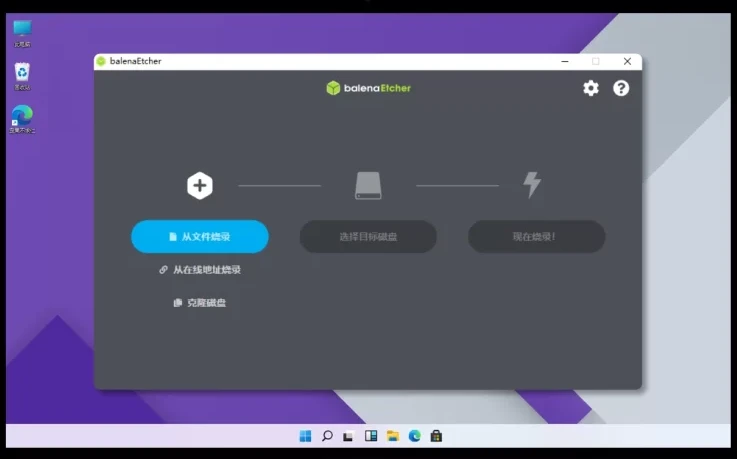
Task: Open balenaEtcher settings gear
Action: pos(591,88)
